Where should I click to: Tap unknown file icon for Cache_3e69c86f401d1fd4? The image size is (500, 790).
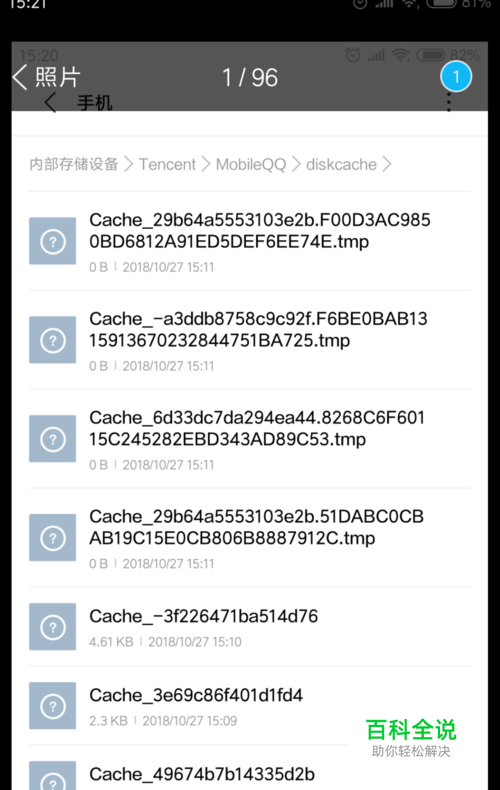(x=52, y=705)
